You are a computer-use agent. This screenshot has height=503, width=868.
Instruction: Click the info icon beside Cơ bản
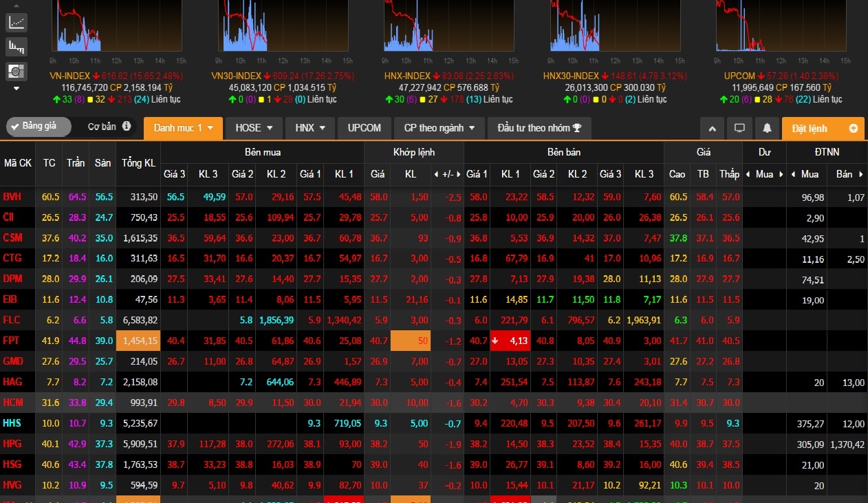click(126, 127)
